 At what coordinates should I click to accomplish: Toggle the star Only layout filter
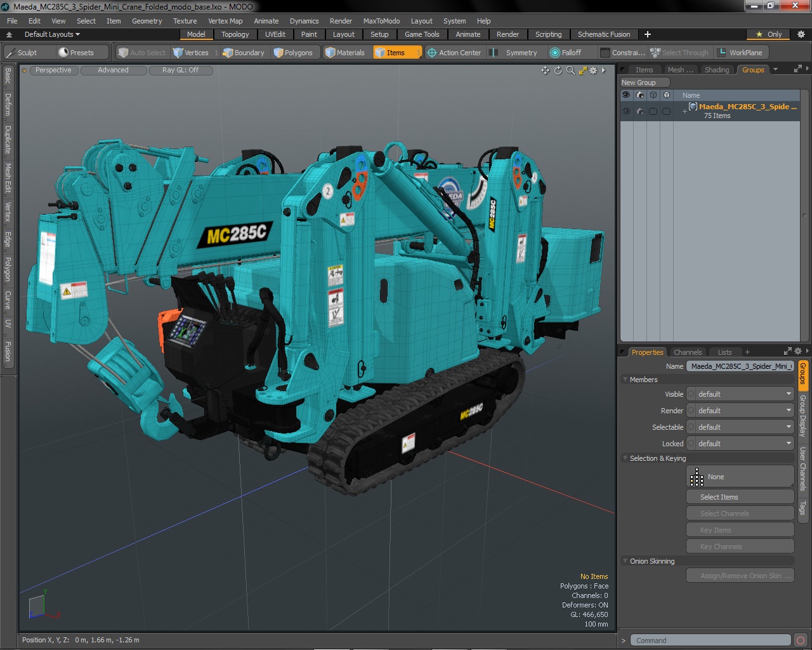768,34
